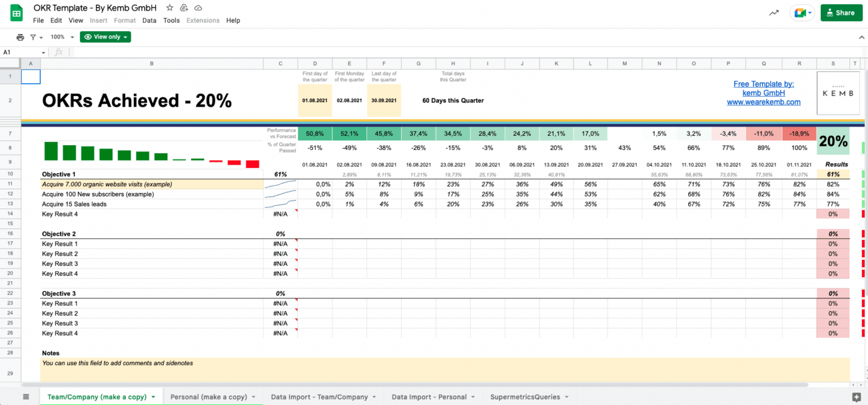Print the spreadsheet using the printer icon
The image size is (868, 405).
(20, 37)
